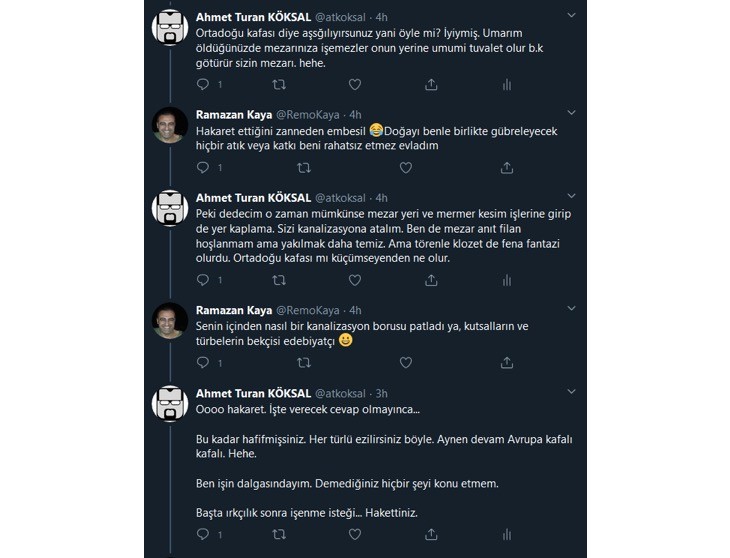Screen dimensions: 730x558
Task: Open the "Oooo hakaret" tweet text
Action: point(300,411)
